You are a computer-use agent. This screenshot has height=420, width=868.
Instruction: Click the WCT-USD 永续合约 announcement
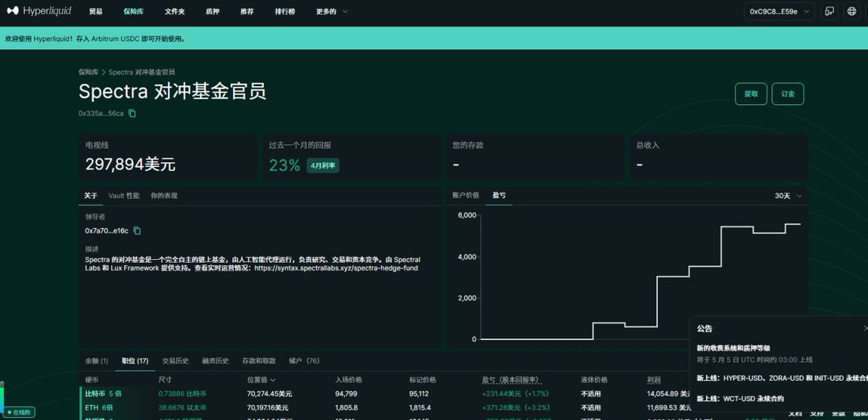click(740, 398)
